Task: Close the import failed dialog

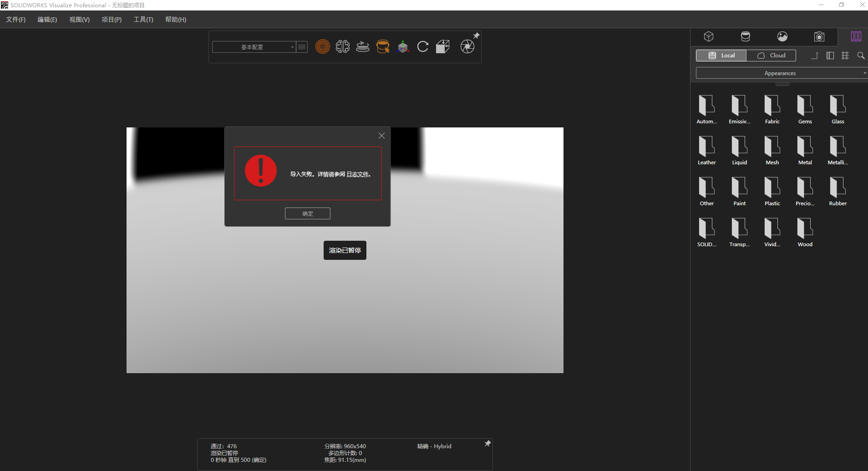Action: tap(382, 136)
